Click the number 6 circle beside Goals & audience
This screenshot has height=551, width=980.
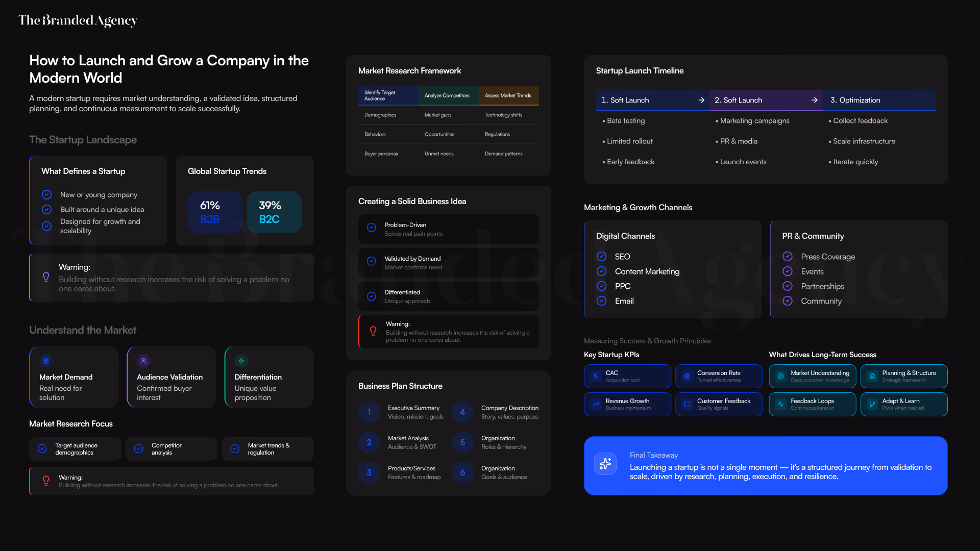[462, 472]
